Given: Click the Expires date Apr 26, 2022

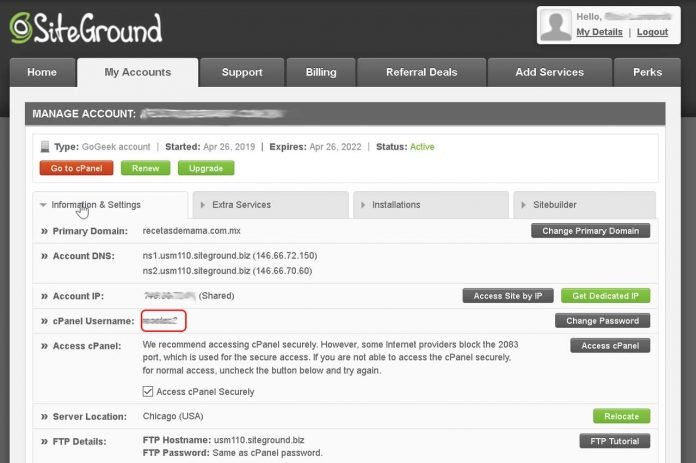Looking at the screenshot, I should point(335,146).
